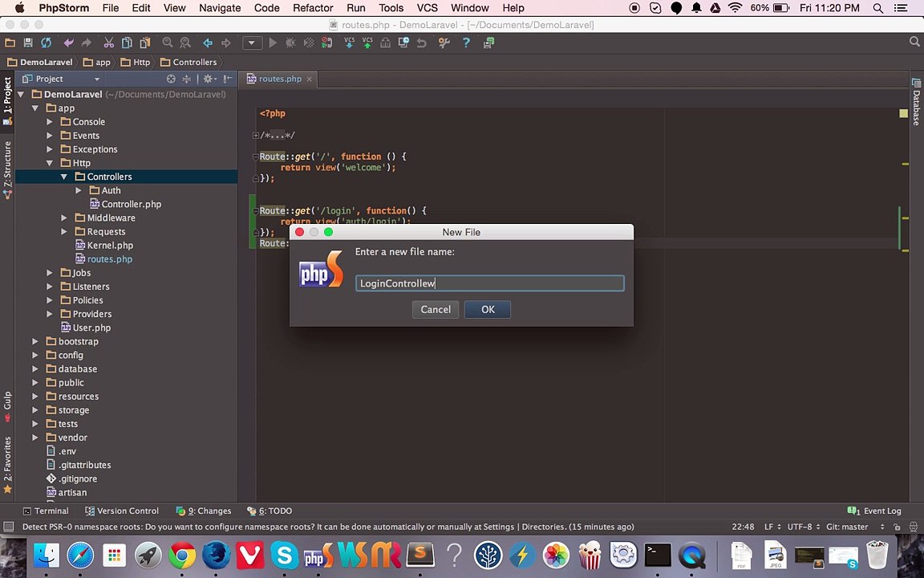Click the VCS Update Project icon
The width and height of the screenshot is (924, 578).
(x=349, y=43)
